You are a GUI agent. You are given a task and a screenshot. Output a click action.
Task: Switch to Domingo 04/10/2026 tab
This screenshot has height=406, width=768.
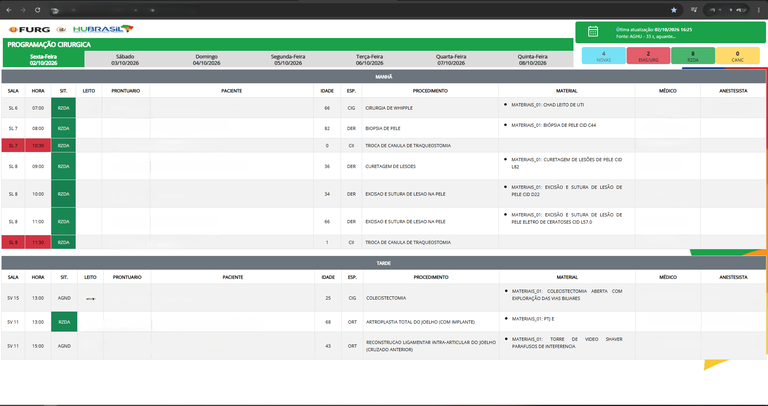pyautogui.click(x=206, y=60)
